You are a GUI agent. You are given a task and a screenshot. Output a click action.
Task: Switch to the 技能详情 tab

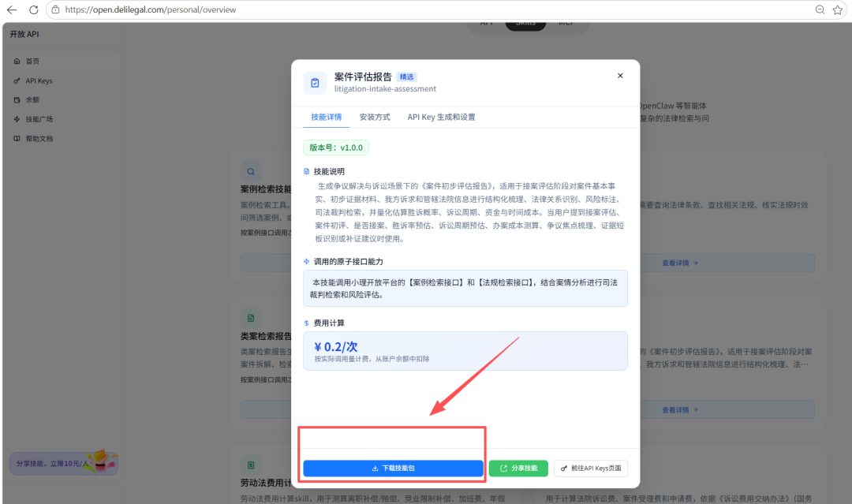pyautogui.click(x=326, y=117)
